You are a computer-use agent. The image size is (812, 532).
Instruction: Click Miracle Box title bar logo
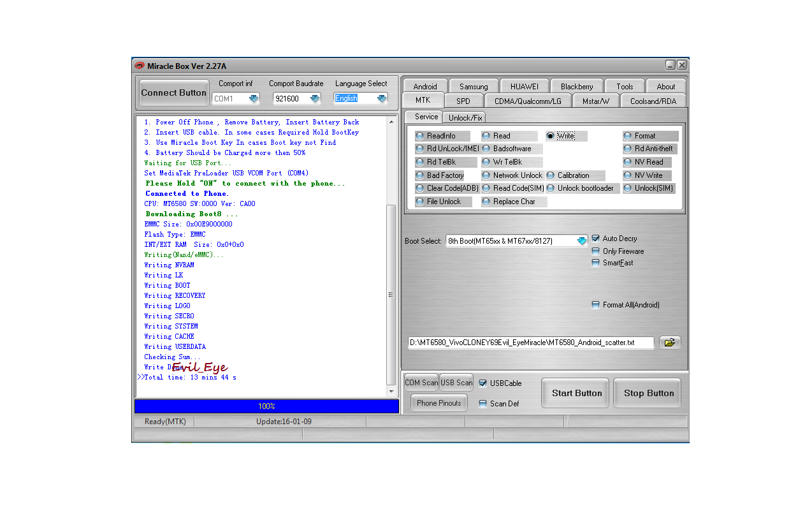pyautogui.click(x=140, y=66)
